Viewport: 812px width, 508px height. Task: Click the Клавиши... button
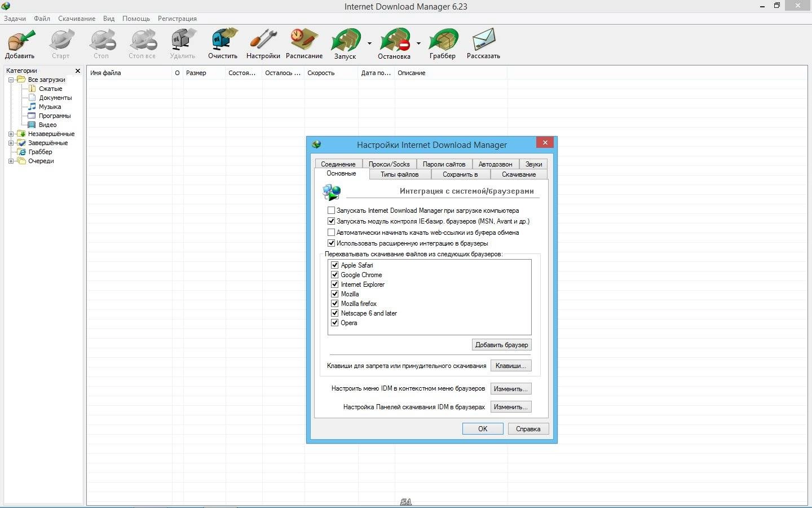click(511, 366)
